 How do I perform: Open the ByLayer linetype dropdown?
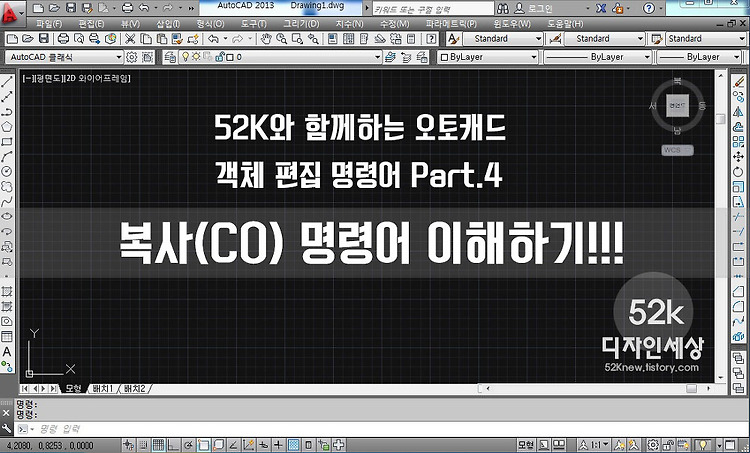(x=598, y=57)
